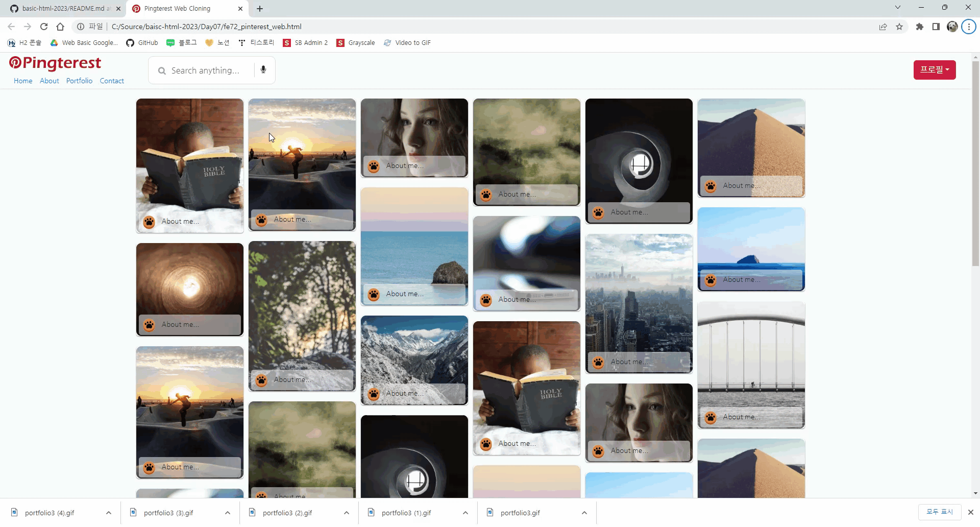
Task: Open the Grayscale bookmark
Action: click(x=356, y=43)
